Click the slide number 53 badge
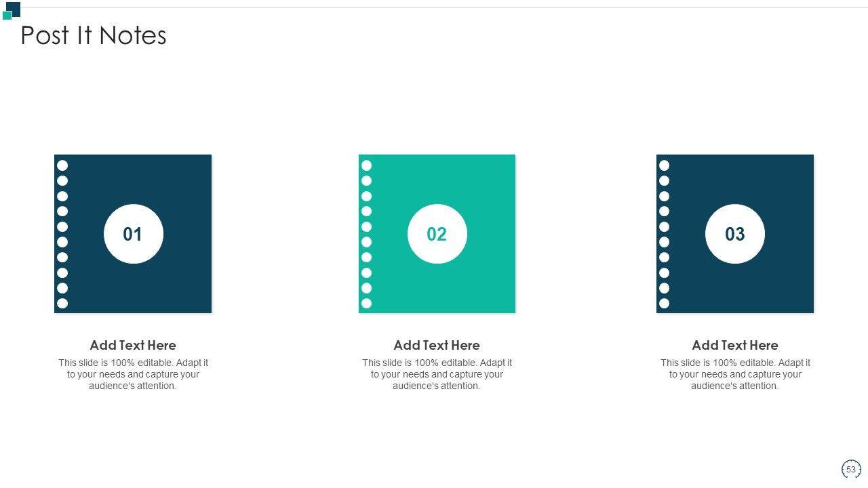Screen dimensions: 868x488 [851, 469]
